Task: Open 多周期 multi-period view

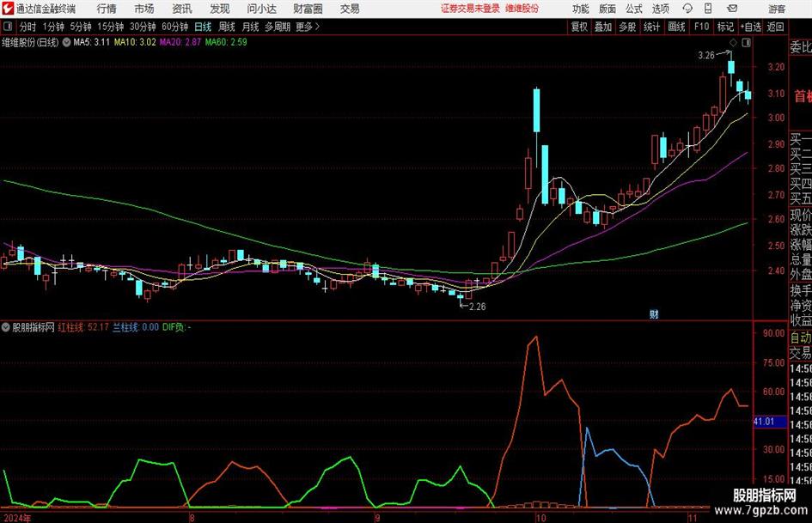Action: 278,27
